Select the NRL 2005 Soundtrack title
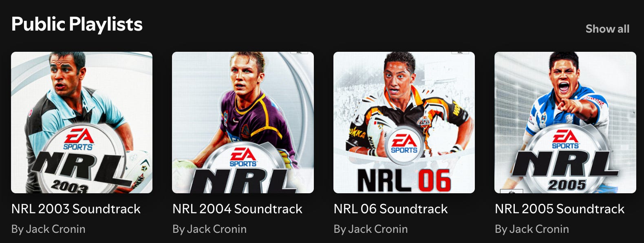 (x=560, y=209)
